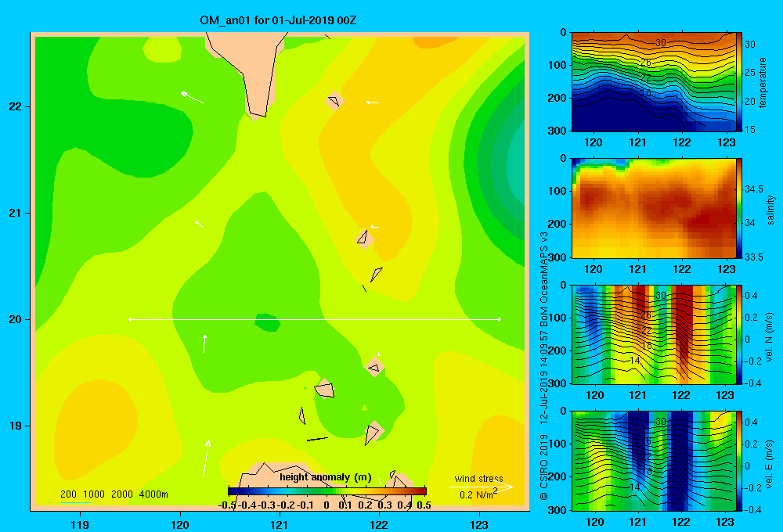Click the 'height anomaly (m)' label
Screen dimensions: 783x532
[326, 477]
